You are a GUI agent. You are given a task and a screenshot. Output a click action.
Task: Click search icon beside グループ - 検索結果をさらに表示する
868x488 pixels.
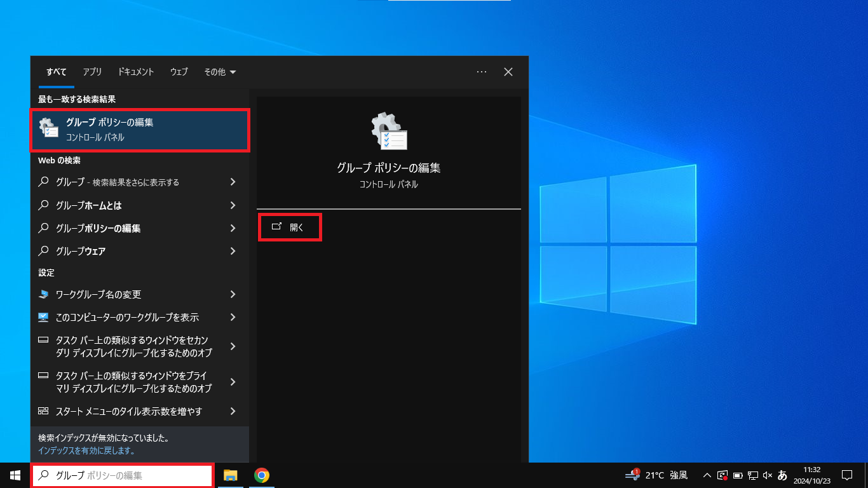click(43, 182)
